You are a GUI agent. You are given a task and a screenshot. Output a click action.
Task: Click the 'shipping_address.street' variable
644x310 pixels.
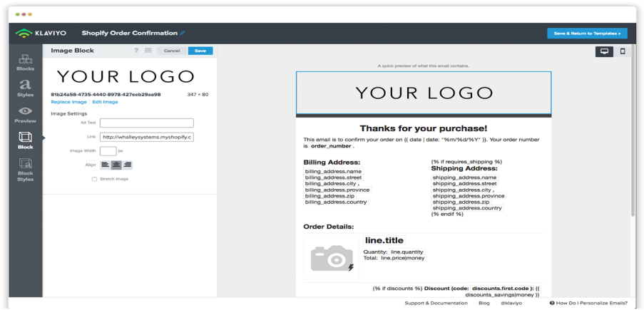pyautogui.click(x=464, y=184)
